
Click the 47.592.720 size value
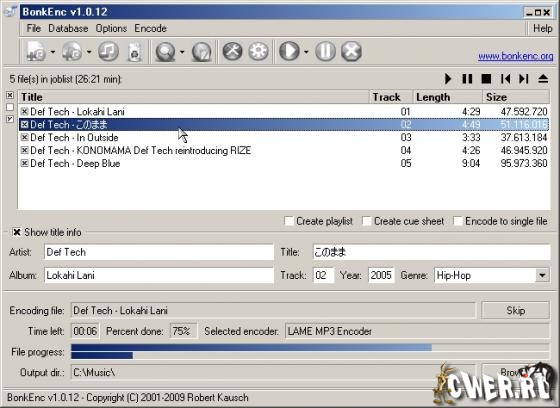(x=524, y=111)
